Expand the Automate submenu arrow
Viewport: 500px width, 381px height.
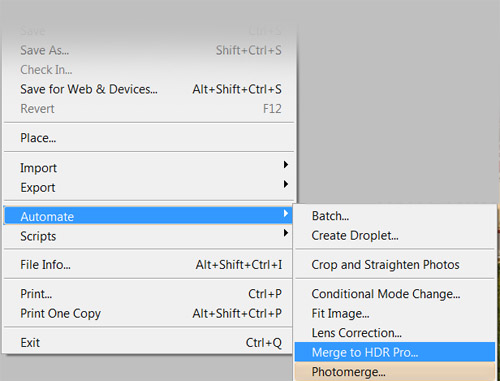pos(285,214)
